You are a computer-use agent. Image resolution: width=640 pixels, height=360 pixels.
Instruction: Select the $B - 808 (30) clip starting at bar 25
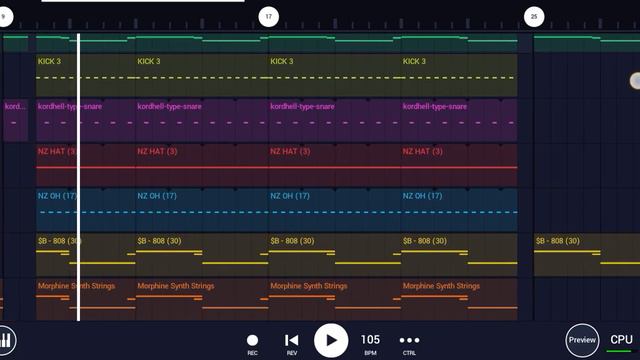587,255
